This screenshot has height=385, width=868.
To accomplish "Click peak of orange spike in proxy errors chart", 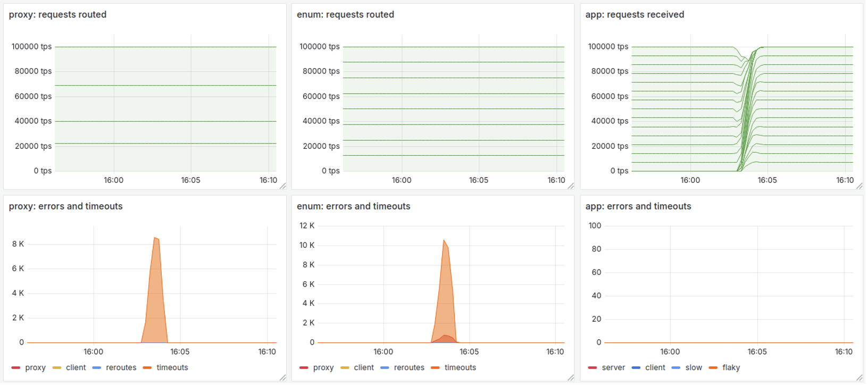I will click(155, 238).
